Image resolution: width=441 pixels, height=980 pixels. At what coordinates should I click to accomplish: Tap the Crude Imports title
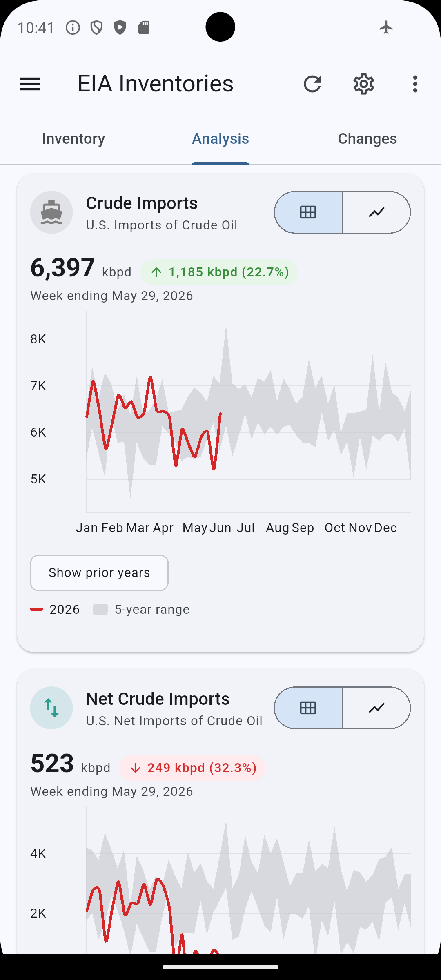click(142, 203)
